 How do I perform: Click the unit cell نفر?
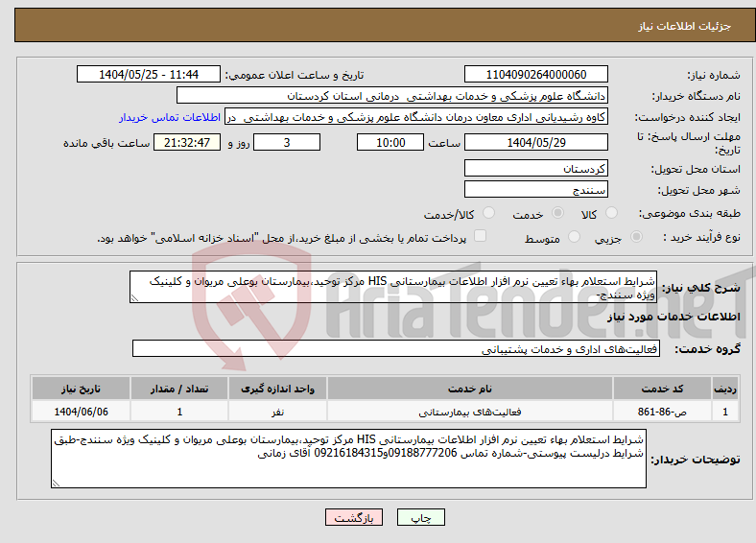pos(277,412)
